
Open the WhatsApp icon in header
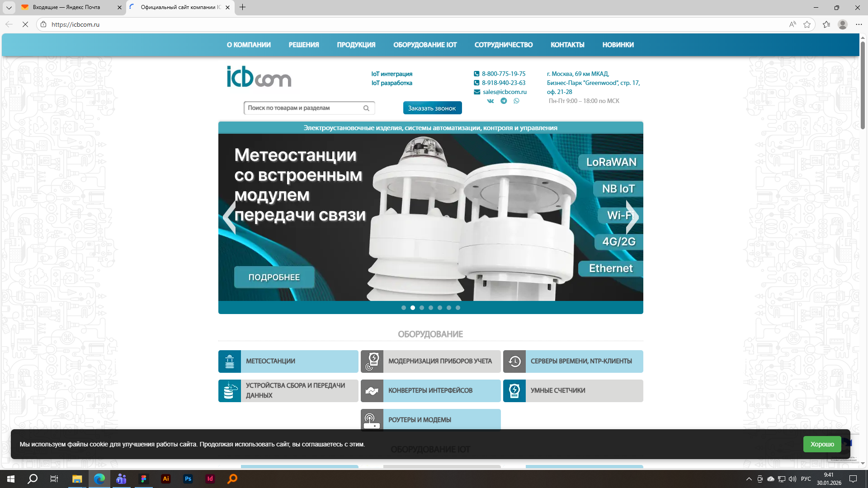coord(516,101)
